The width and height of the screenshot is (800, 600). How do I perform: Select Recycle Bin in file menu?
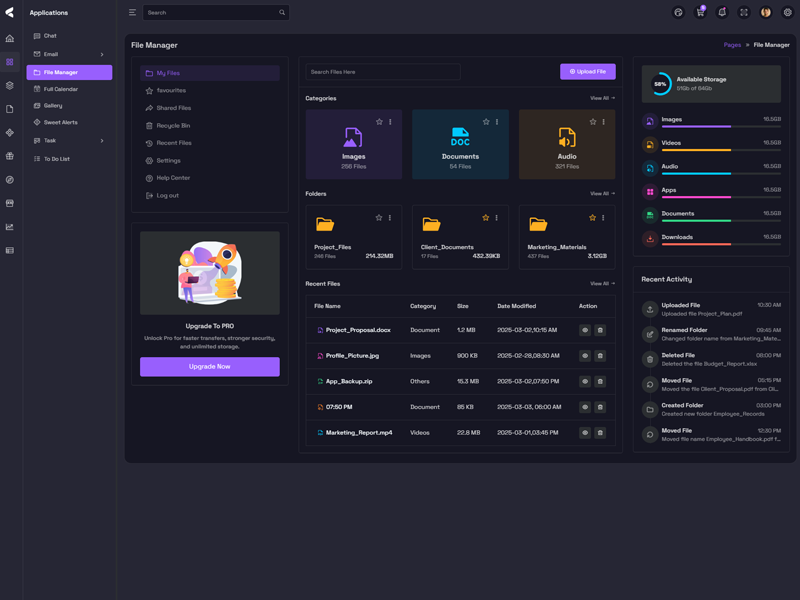(x=173, y=126)
